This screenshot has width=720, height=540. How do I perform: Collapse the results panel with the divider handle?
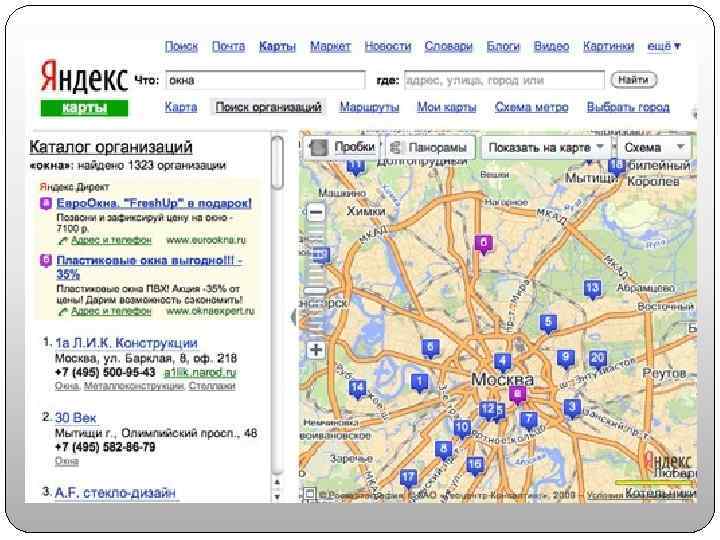[294, 317]
